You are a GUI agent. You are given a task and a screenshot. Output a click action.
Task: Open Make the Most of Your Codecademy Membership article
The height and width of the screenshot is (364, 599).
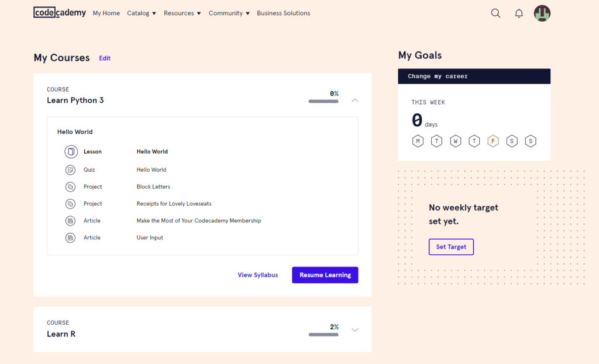coord(199,220)
